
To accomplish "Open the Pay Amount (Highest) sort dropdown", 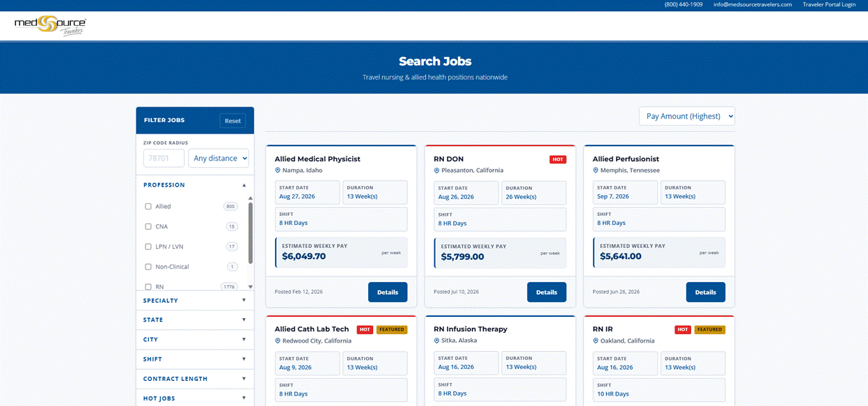I will pyautogui.click(x=686, y=116).
